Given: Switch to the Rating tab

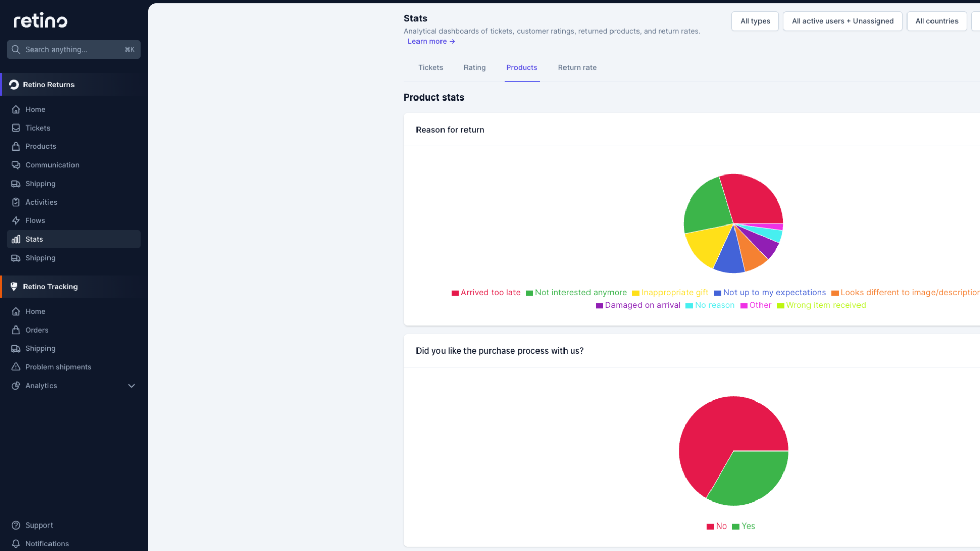Looking at the screenshot, I should (x=475, y=67).
